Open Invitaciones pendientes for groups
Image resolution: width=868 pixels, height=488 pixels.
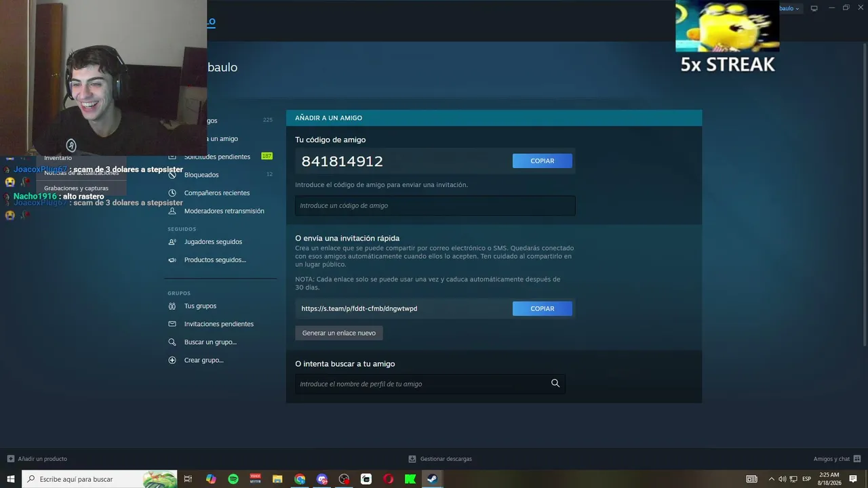click(219, 324)
